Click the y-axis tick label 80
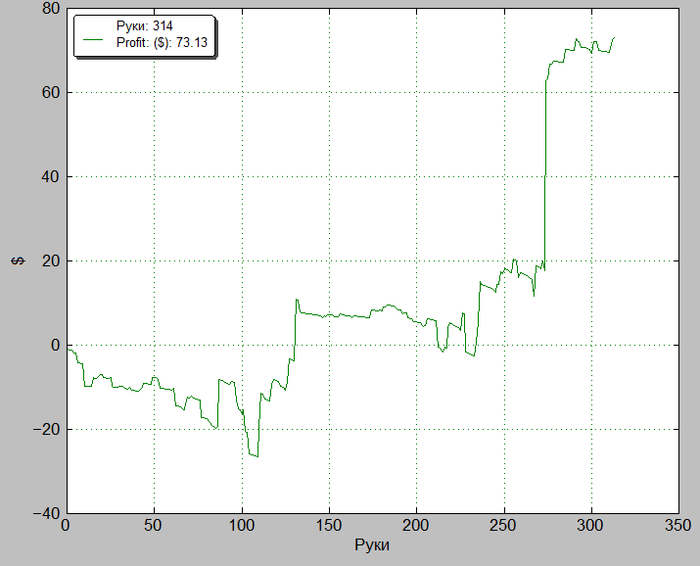 coord(50,8)
